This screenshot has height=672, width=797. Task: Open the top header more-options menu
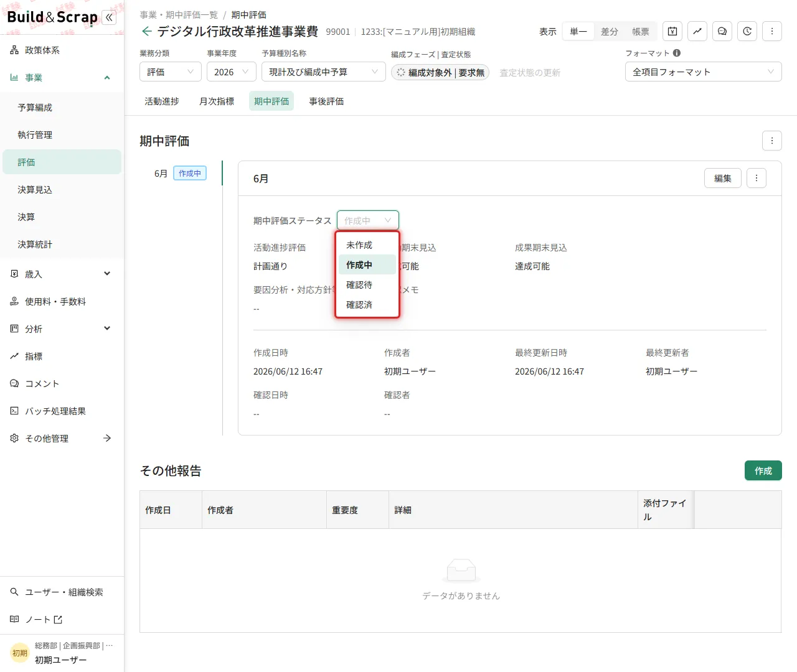point(772,31)
